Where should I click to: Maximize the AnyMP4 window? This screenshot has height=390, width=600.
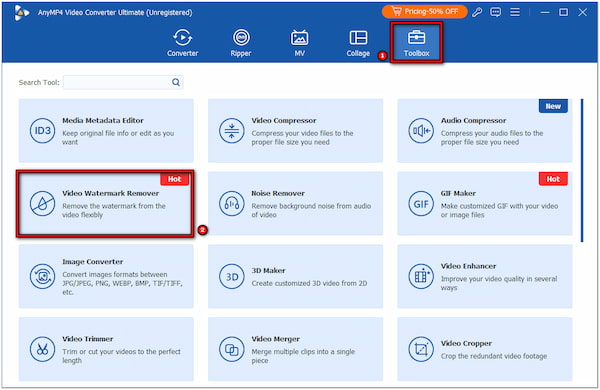coord(563,12)
